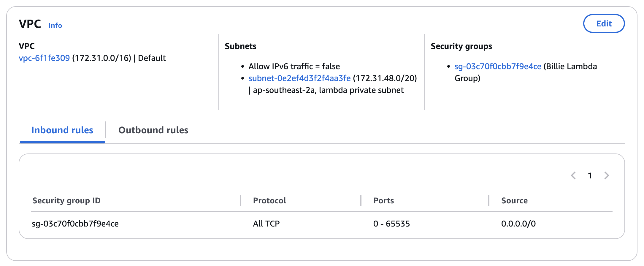The width and height of the screenshot is (644, 266).
Task: Open security group sg-03c70f0cbb7f9e4ce link
Action: 498,66
